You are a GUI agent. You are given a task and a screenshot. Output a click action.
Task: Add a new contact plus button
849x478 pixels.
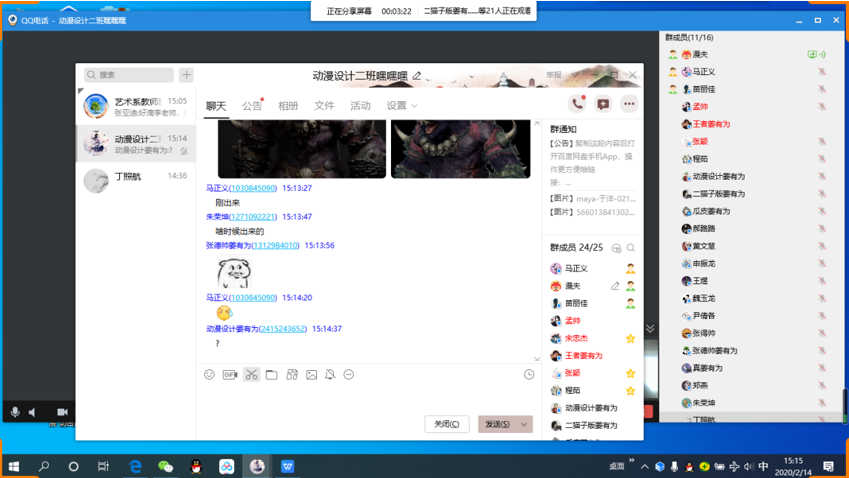click(186, 75)
